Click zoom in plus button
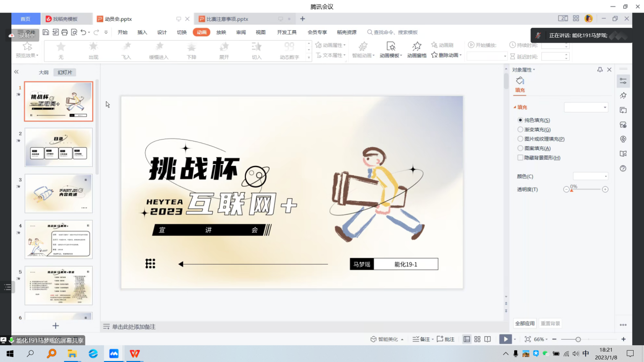This screenshot has height=362, width=644. pos(623,339)
